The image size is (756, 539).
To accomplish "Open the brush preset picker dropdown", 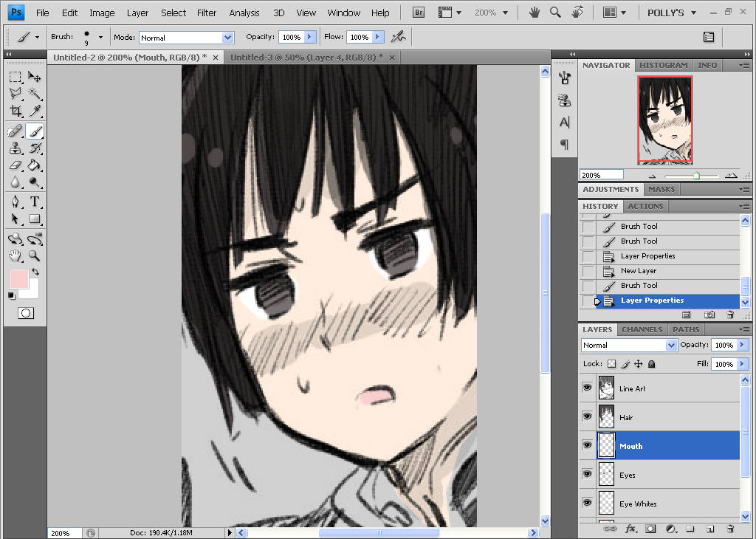I will click(x=100, y=37).
